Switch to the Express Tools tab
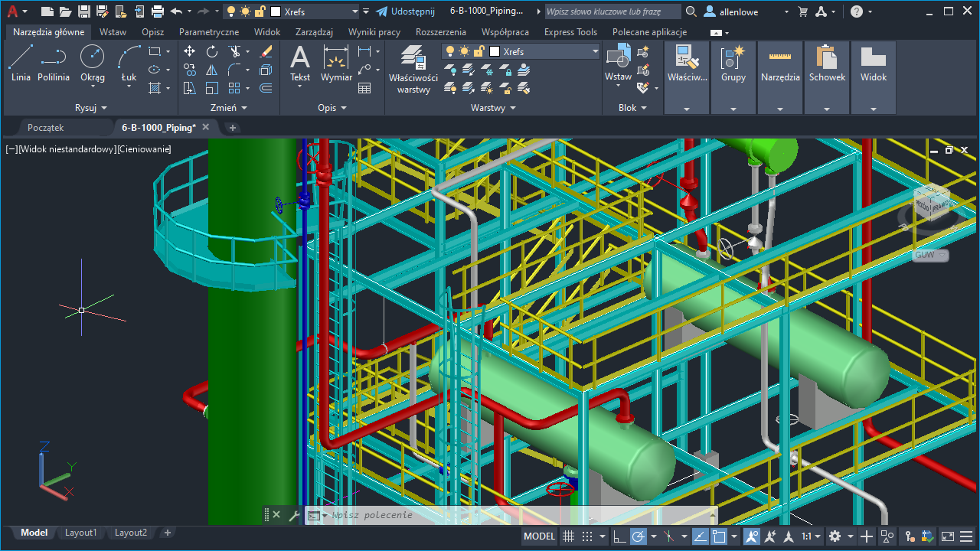Image resolution: width=980 pixels, height=551 pixels. [x=570, y=32]
